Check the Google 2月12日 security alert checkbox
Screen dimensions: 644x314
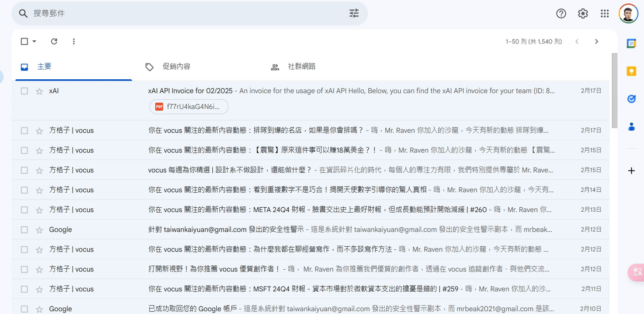24,230
